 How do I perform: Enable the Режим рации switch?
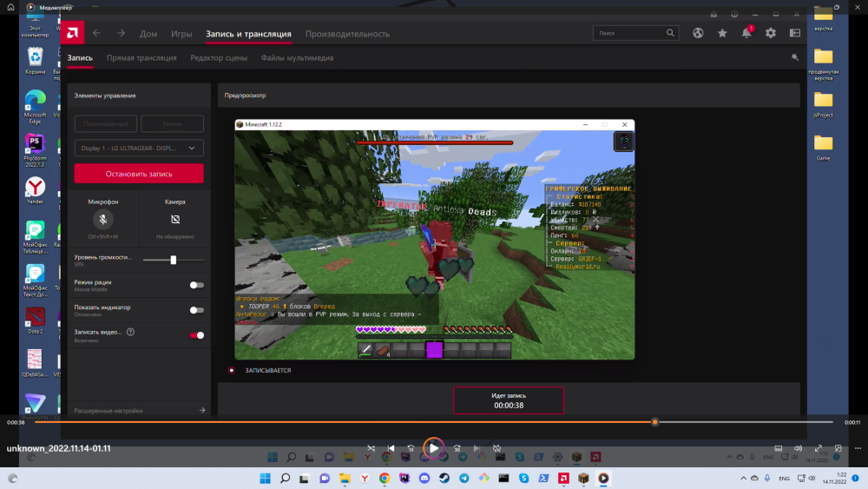coord(196,285)
